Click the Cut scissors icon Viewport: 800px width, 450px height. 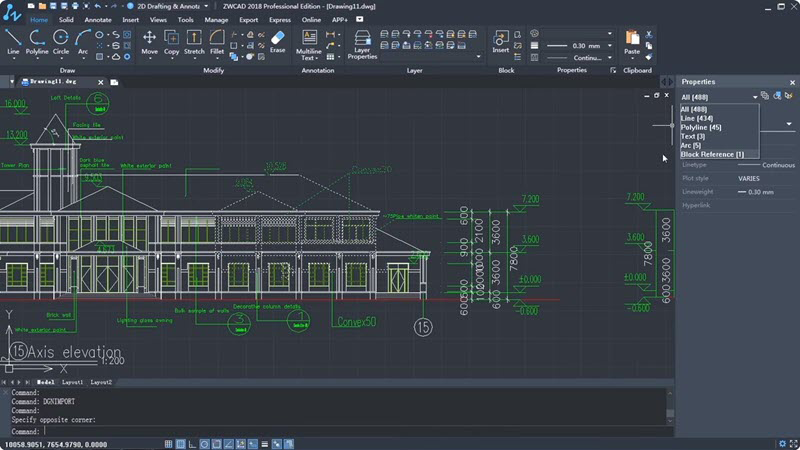[x=649, y=35]
